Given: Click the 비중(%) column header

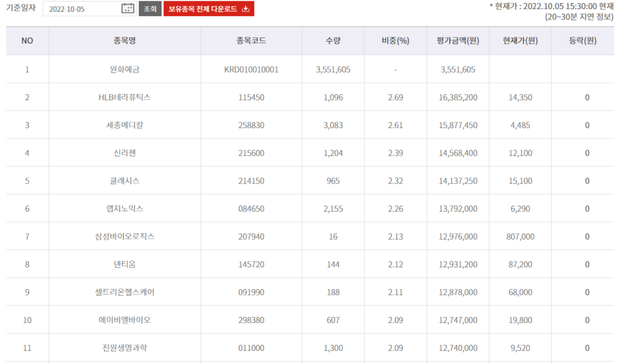Looking at the screenshot, I should point(395,41).
